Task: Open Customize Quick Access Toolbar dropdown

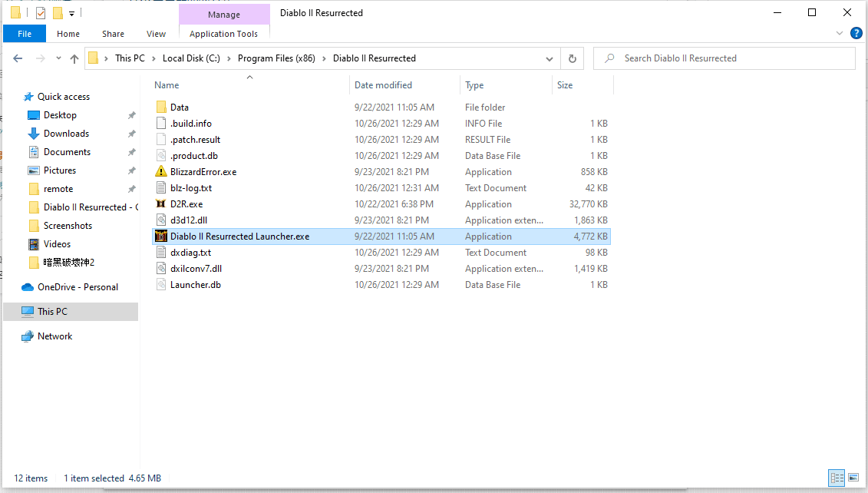Action: coord(71,13)
